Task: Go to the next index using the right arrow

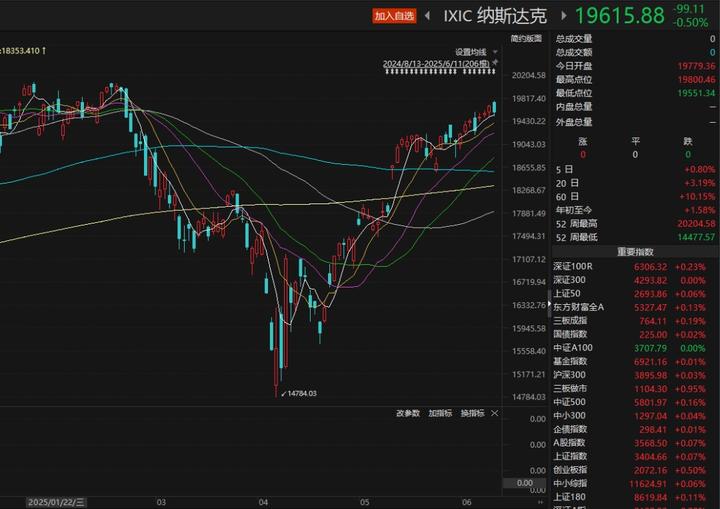Action: point(563,16)
